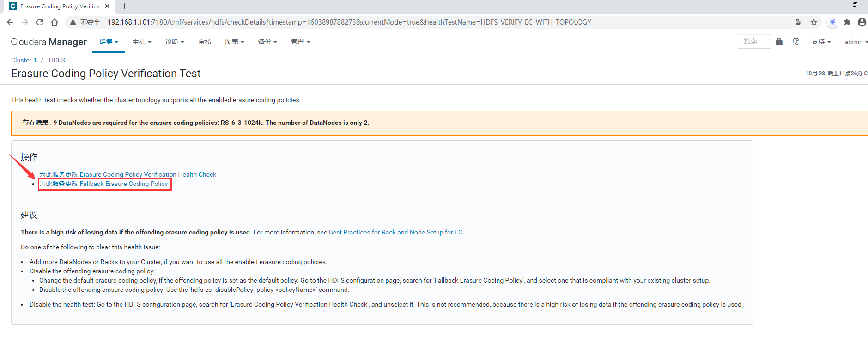
Task: Expand the 群集 menu
Action: pos(109,42)
